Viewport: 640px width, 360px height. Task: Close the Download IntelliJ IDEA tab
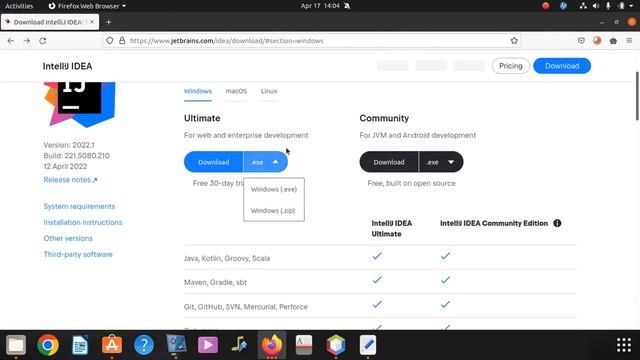(92, 22)
